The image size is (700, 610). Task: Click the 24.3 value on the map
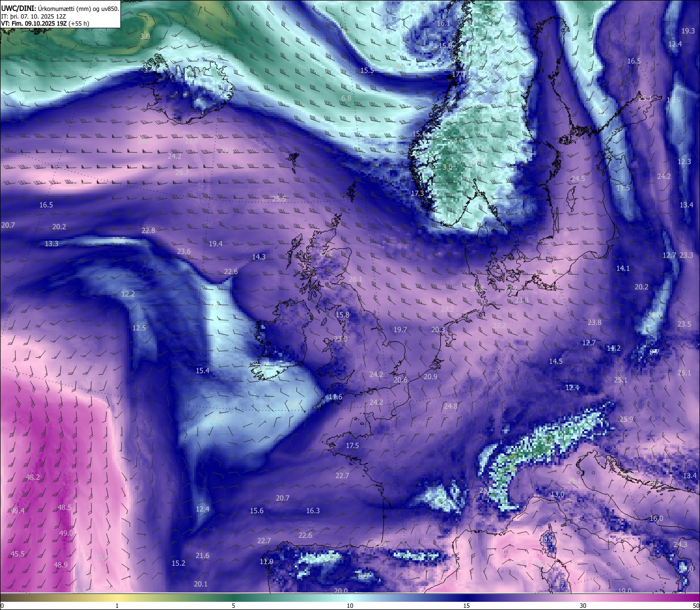(x=680, y=544)
